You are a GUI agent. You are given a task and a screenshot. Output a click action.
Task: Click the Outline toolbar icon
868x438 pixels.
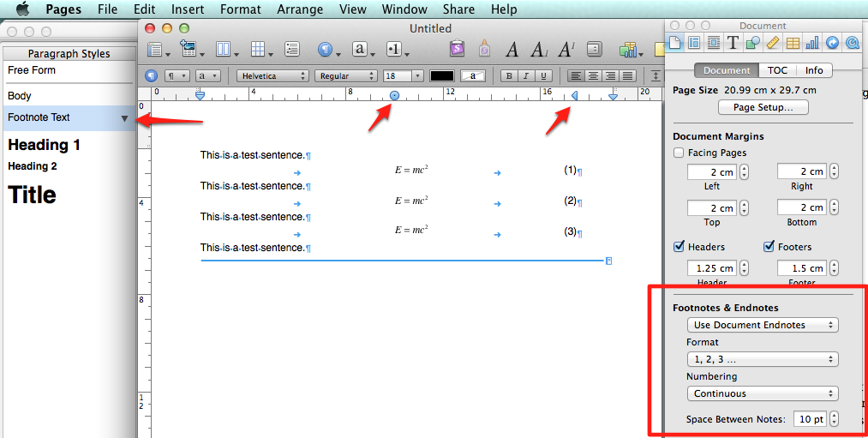pos(291,49)
